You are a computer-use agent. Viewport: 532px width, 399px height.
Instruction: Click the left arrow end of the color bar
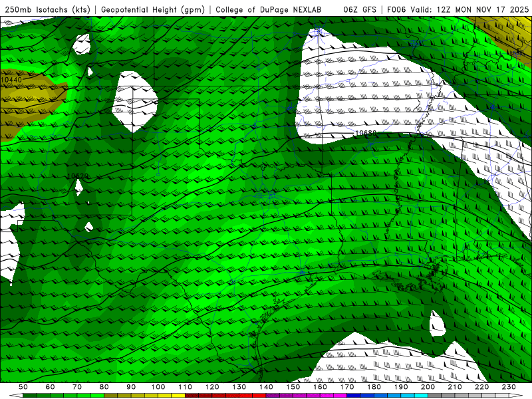pyautogui.click(x=16, y=395)
